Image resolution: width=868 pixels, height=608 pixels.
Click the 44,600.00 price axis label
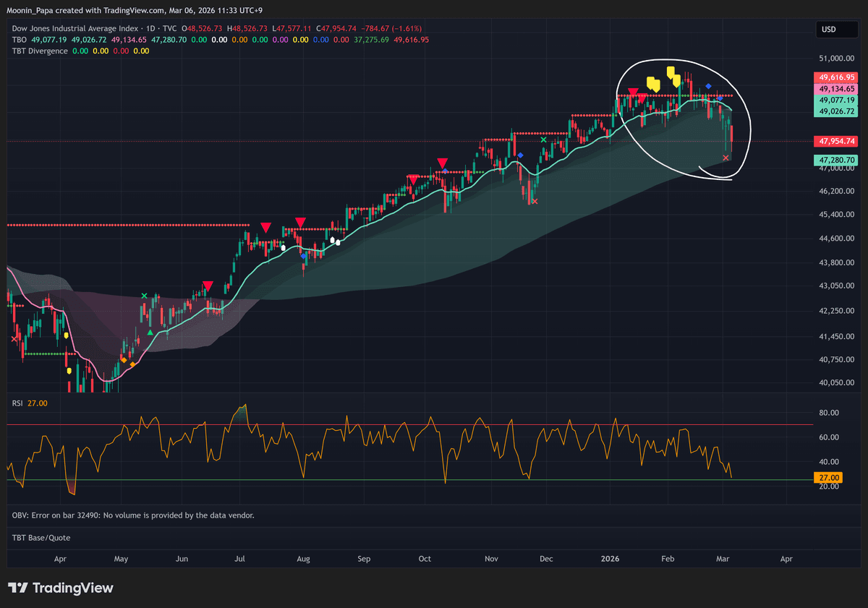click(x=838, y=239)
